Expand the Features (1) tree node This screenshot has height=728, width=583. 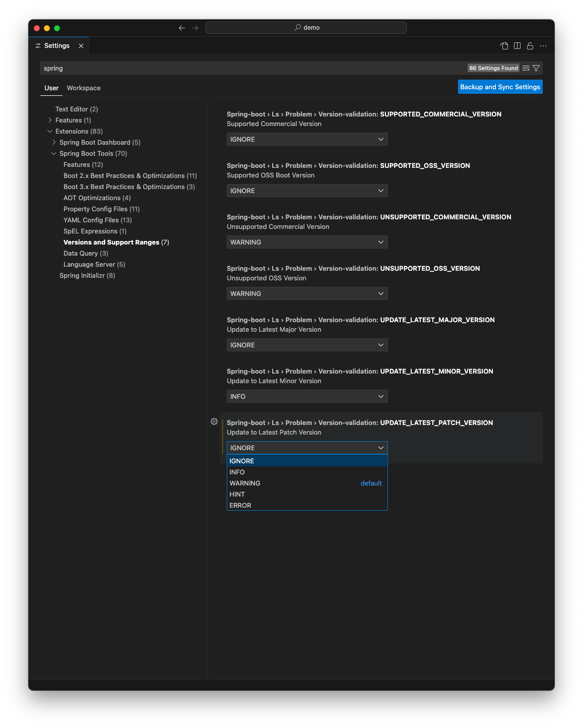point(50,120)
